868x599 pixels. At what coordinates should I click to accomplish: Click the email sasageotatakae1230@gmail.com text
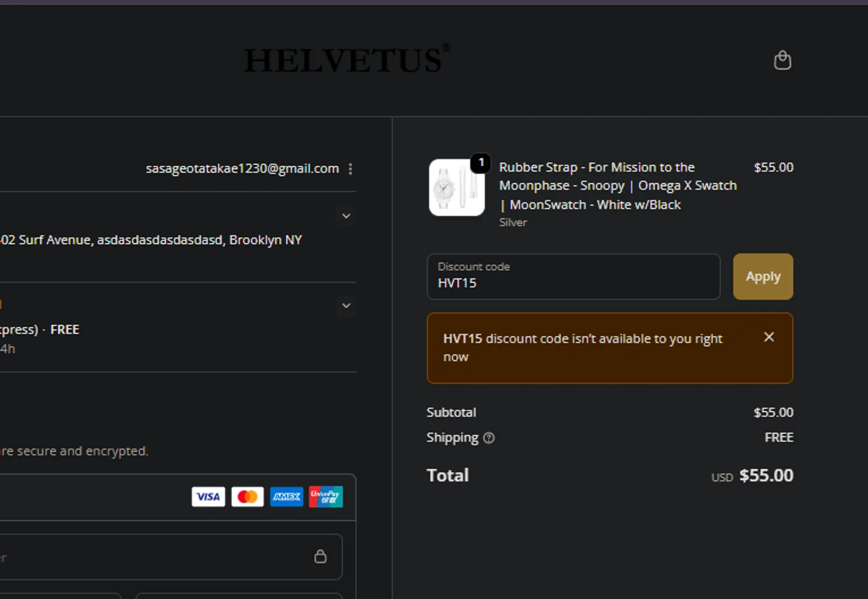point(242,168)
